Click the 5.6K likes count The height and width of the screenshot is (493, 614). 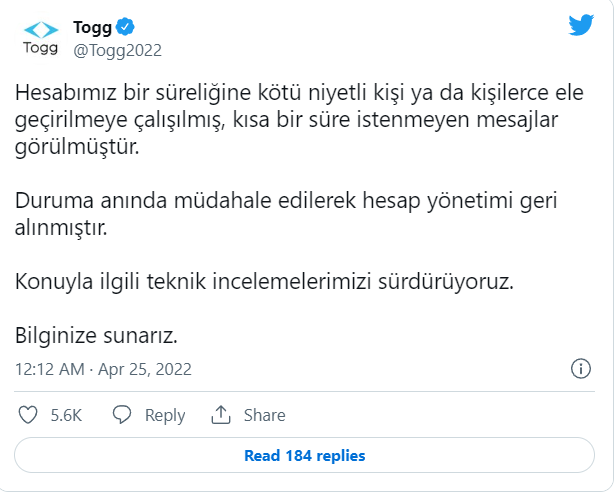[x=66, y=415]
